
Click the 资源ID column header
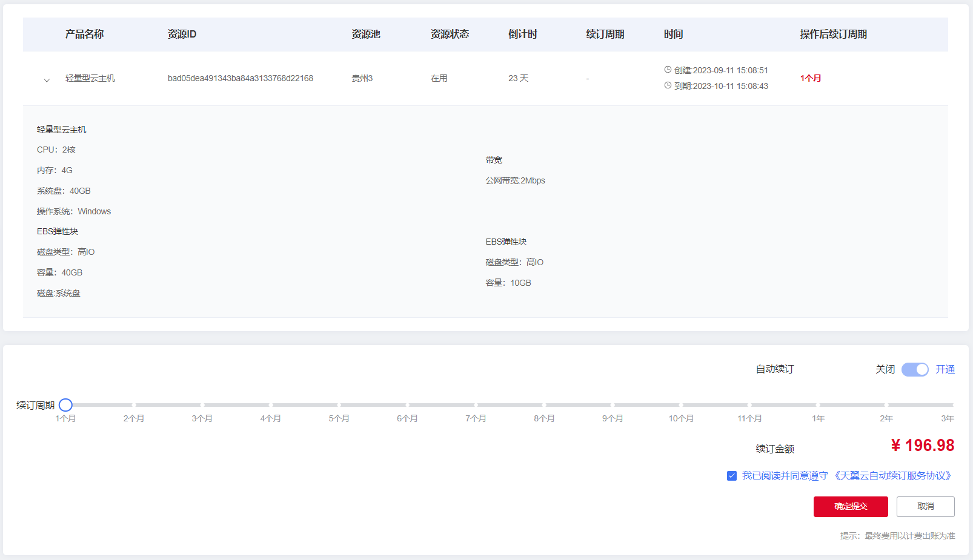click(x=182, y=35)
